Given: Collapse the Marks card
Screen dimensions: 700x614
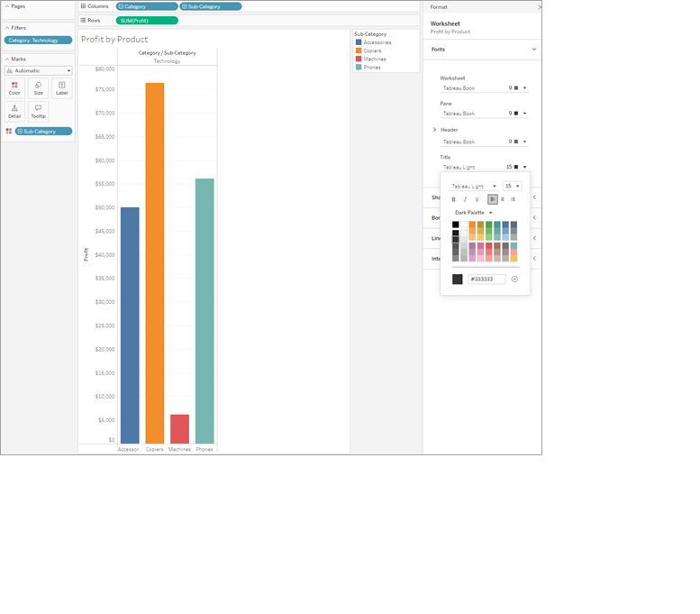Looking at the screenshot, I should point(7,59).
